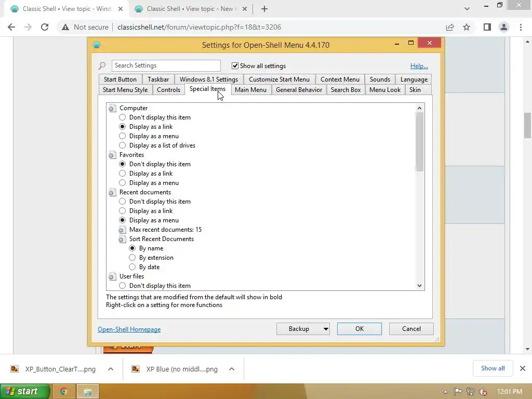The width and height of the screenshot is (532, 399).
Task: Close the downloads bar with X
Action: point(523,368)
